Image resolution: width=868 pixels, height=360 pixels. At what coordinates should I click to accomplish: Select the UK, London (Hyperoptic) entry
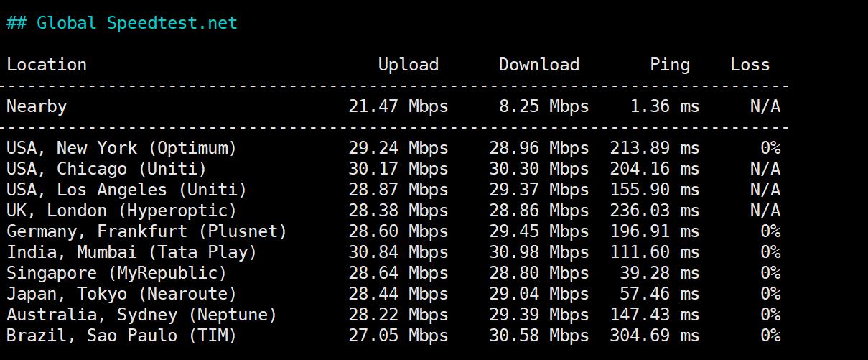121,211
